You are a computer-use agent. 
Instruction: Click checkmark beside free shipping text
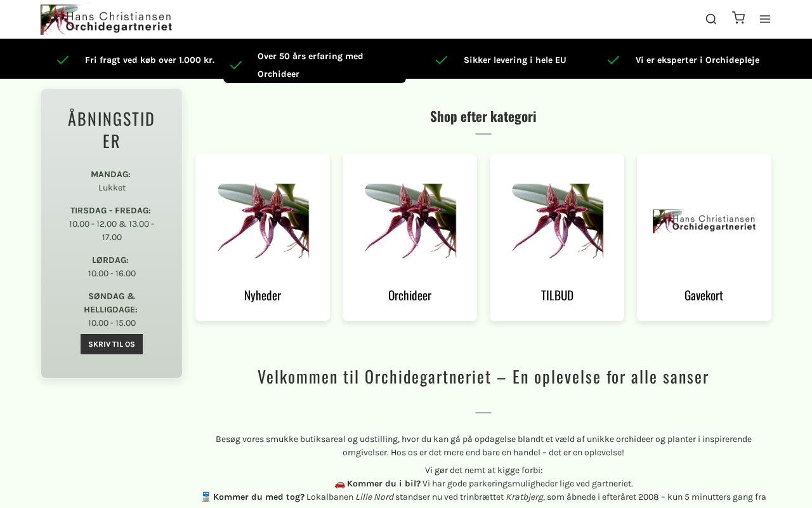tap(63, 60)
